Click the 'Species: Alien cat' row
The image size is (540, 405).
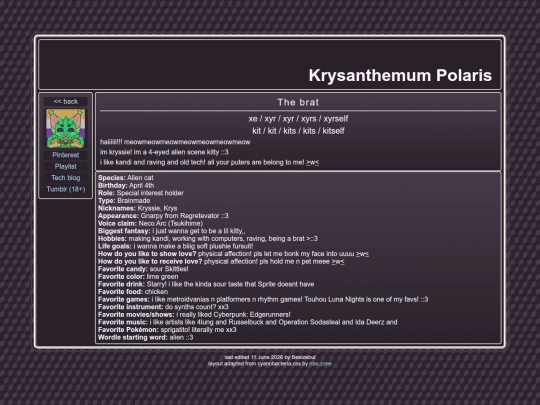coord(126,178)
